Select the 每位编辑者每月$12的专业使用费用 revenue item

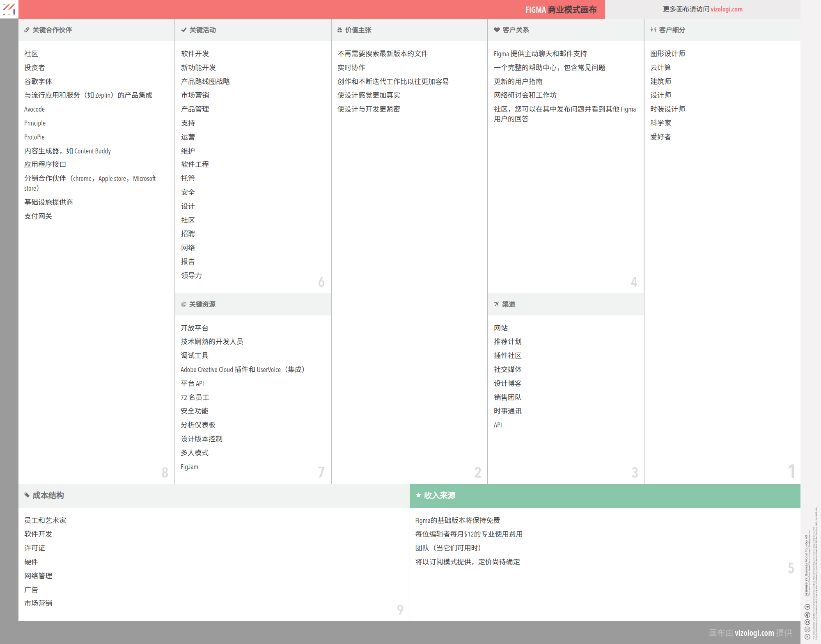(x=468, y=534)
